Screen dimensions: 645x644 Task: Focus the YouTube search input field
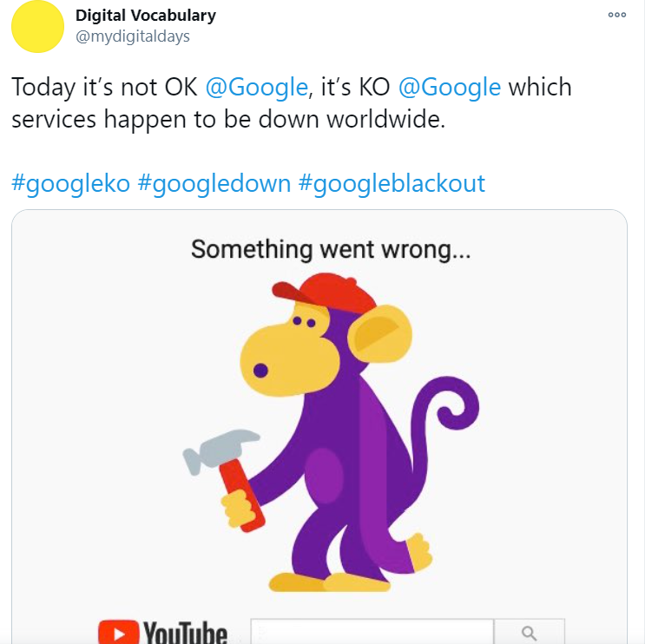tap(369, 633)
